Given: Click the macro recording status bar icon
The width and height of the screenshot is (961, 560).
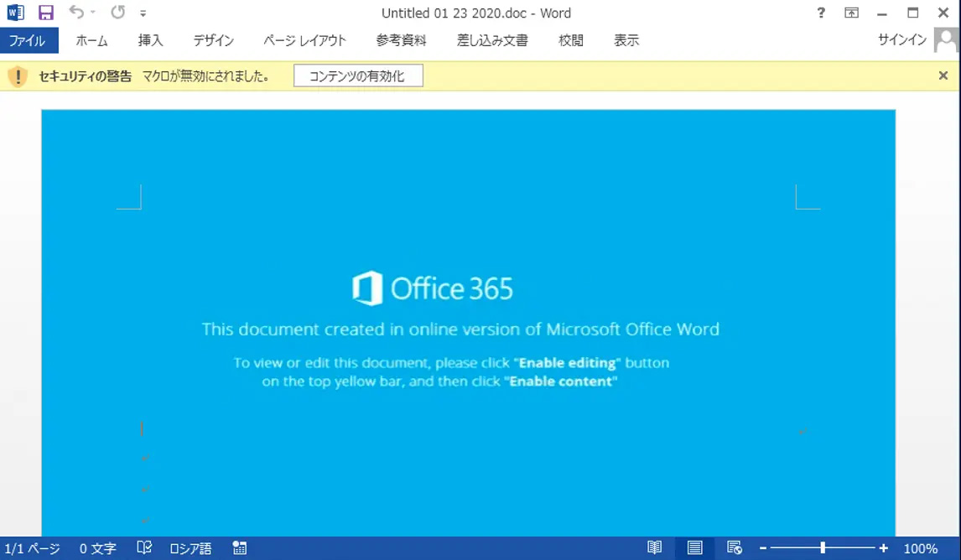Looking at the screenshot, I should 240,547.
